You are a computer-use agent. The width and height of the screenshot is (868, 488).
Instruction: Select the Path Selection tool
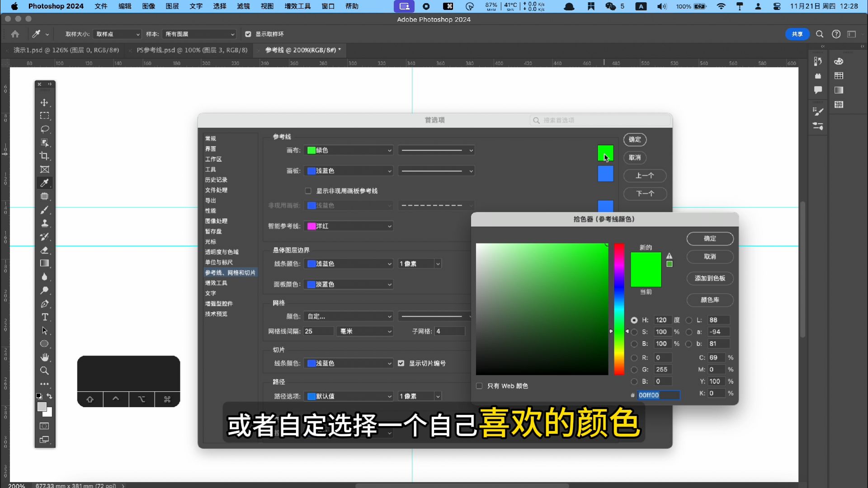coord(44,330)
